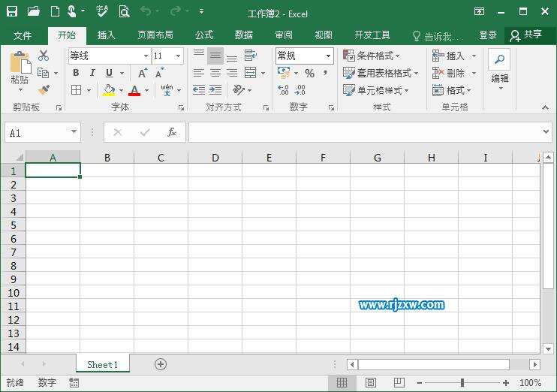Click the insert function fx button

[172, 132]
